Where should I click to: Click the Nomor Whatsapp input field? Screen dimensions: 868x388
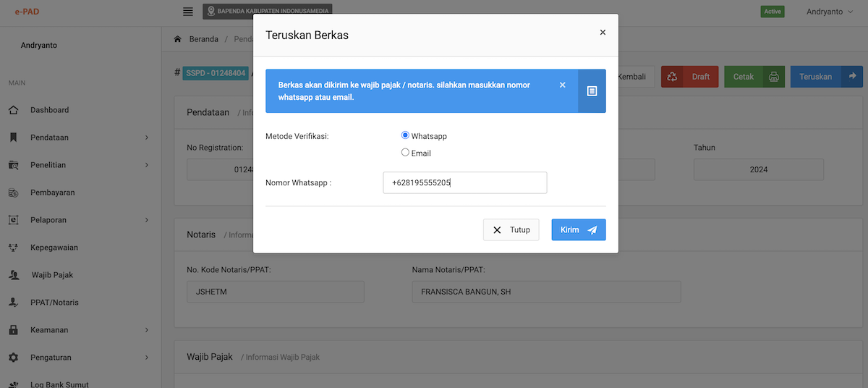pos(464,183)
